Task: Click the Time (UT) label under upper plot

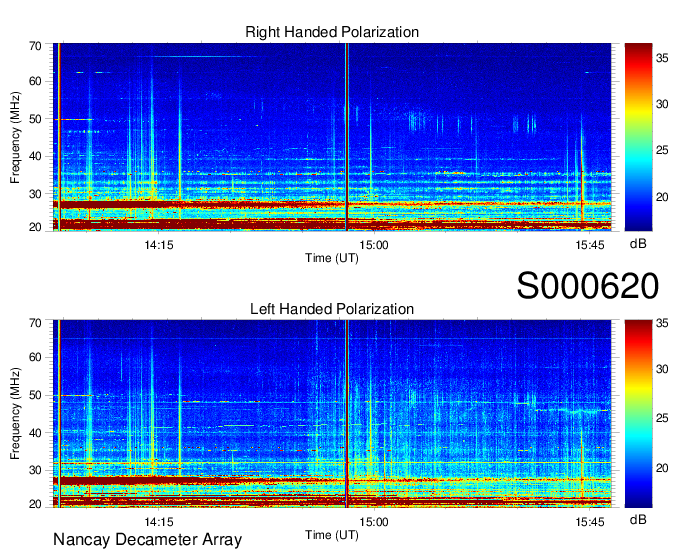Action: coord(332,258)
